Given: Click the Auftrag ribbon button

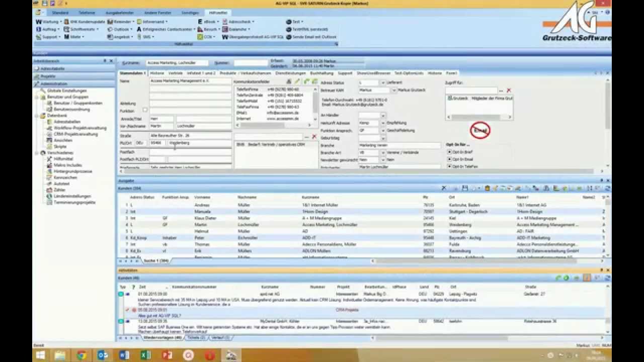Looking at the screenshot, I should [x=48, y=29].
